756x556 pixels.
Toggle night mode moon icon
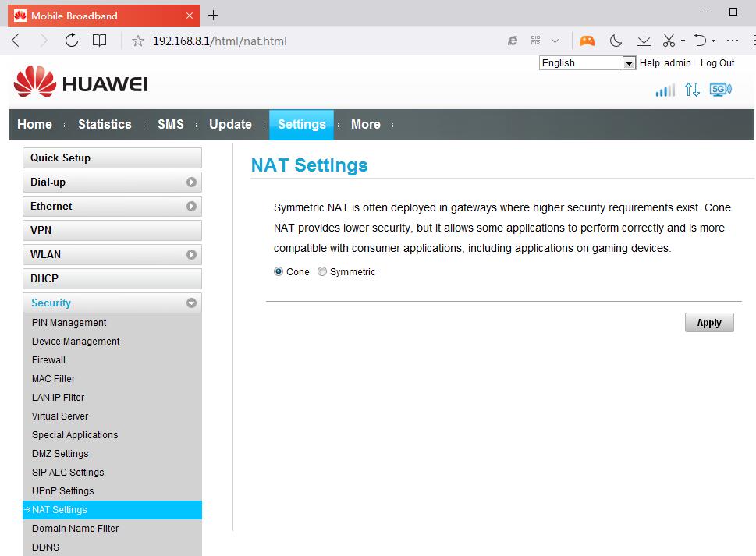point(616,41)
